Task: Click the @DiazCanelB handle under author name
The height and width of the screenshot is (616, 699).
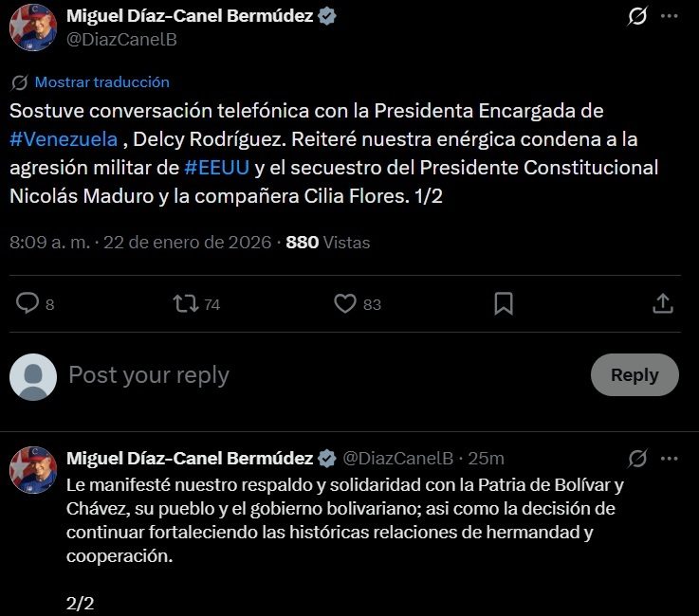Action: point(121,40)
